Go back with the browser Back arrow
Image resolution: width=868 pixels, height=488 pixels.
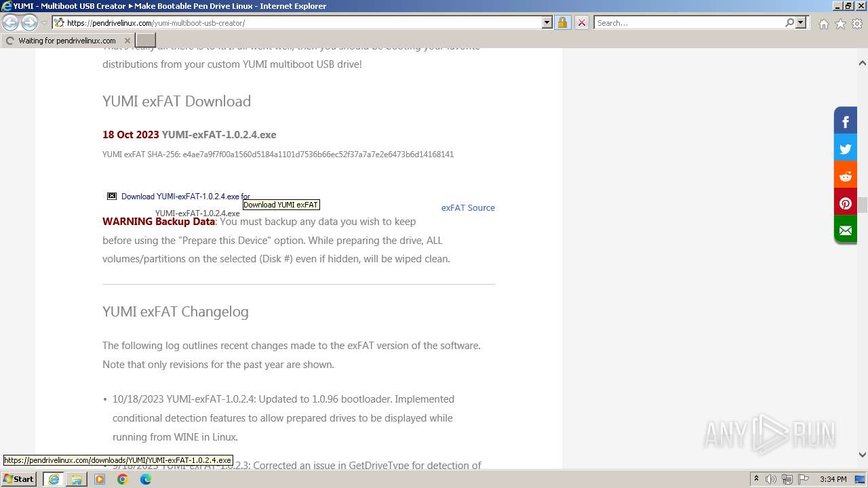point(11,23)
